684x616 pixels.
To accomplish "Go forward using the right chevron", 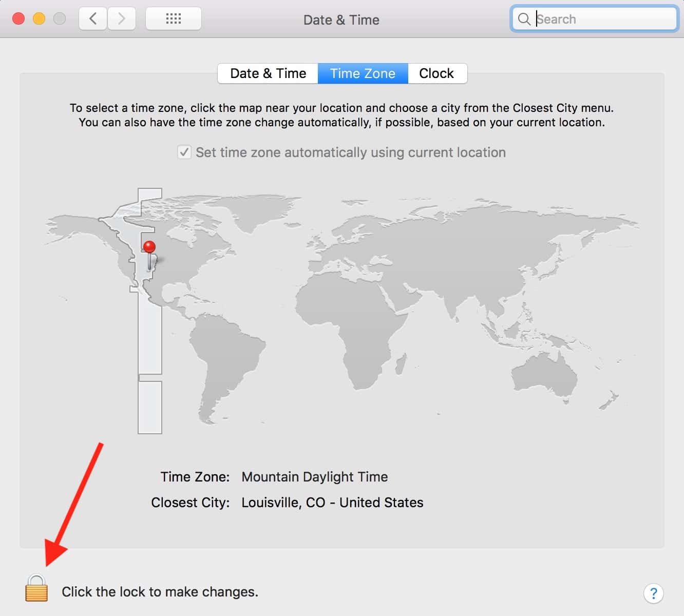I will (x=122, y=19).
